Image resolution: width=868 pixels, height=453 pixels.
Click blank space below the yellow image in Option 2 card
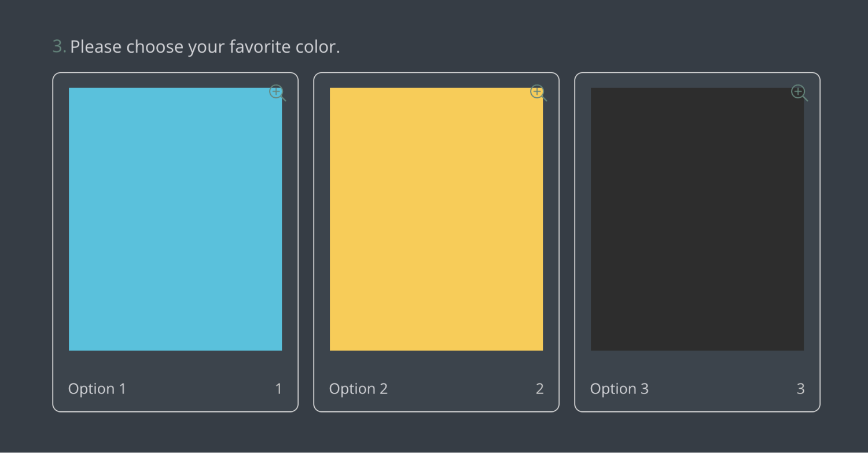pyautogui.click(x=436, y=363)
